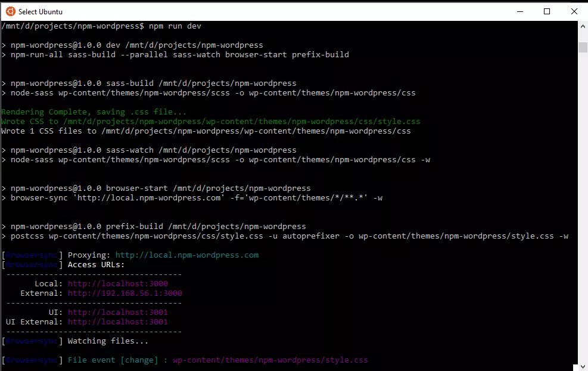Click the vertical scrollbar thumb
Screen dimensions: 588x371
tap(583, 48)
